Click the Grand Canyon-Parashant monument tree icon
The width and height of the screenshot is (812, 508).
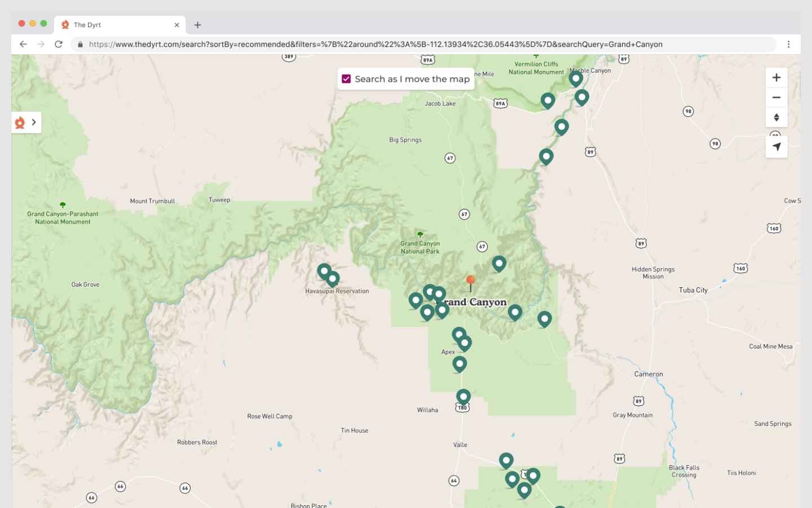63,205
